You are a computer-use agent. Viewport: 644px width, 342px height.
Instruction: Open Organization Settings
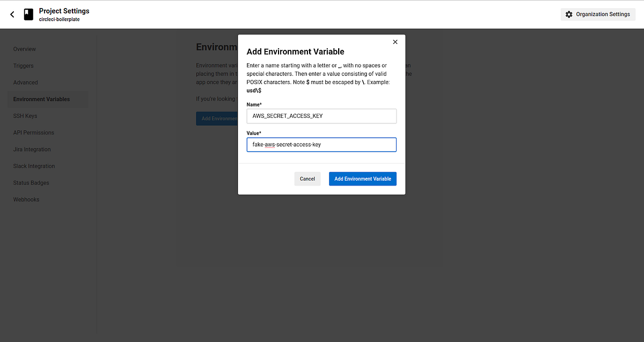tap(598, 14)
